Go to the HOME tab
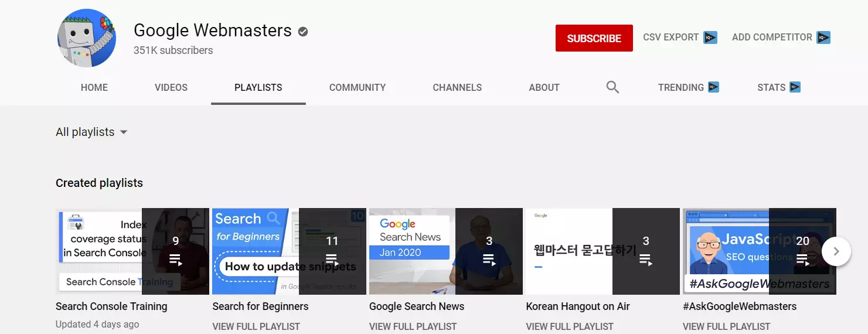Image resolution: width=868 pixels, height=334 pixels. click(94, 87)
